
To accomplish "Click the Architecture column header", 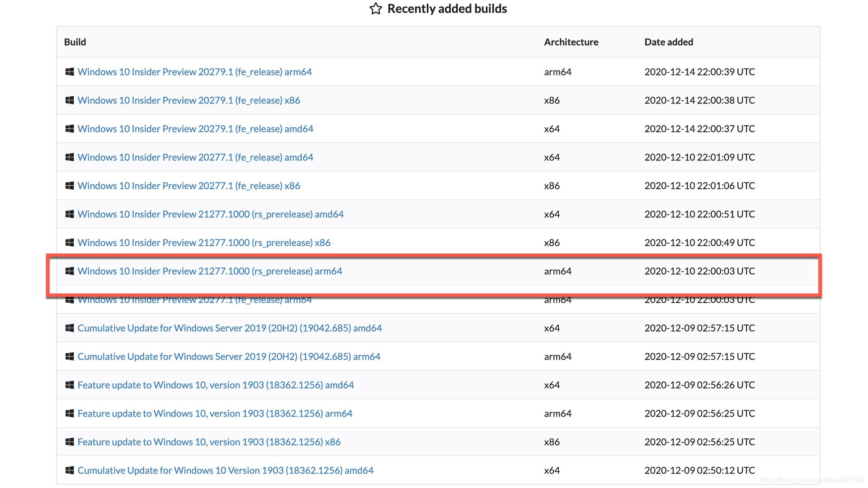I will point(571,42).
